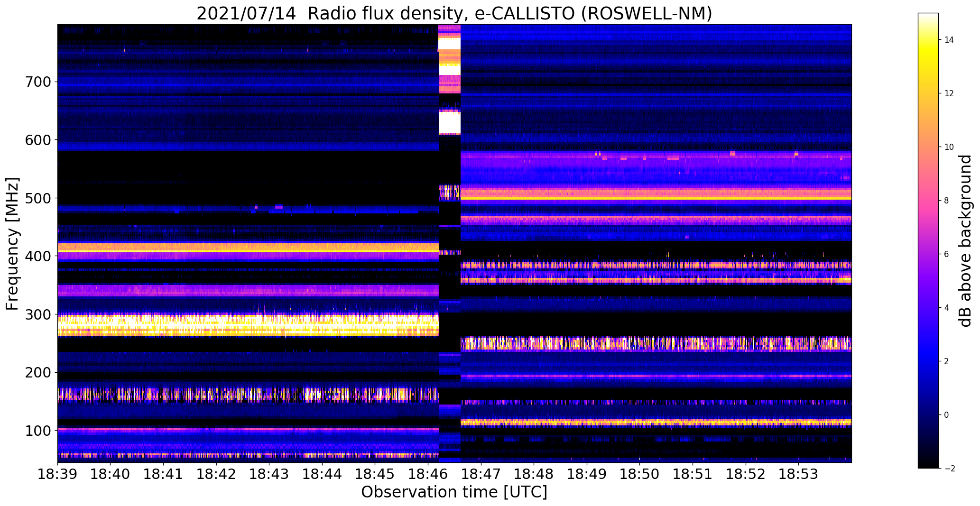Click the 18:40 time tick label
Image resolution: width=980 pixels, height=506 pixels.
[x=111, y=474]
